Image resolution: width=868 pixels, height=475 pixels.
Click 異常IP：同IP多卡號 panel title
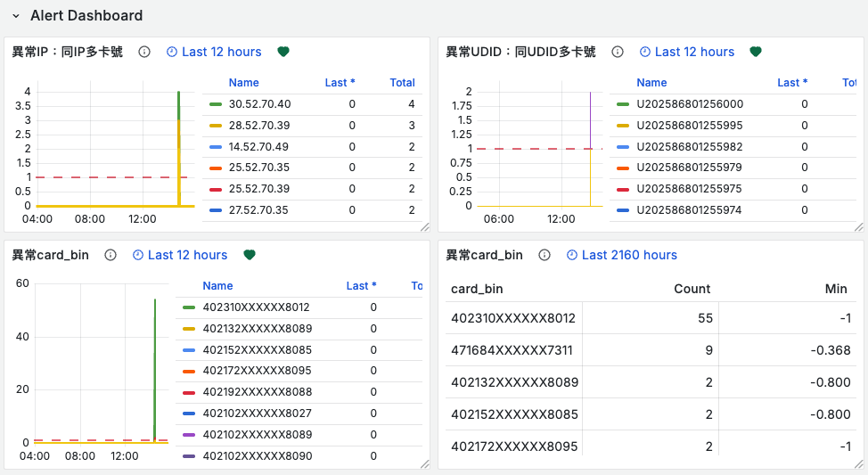pyautogui.click(x=67, y=52)
